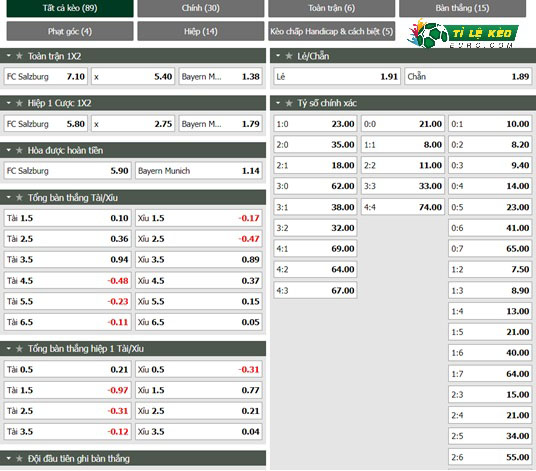The image size is (536, 471).
Task: Star the Hòa được hoàn tiền market
Action: [19, 150]
